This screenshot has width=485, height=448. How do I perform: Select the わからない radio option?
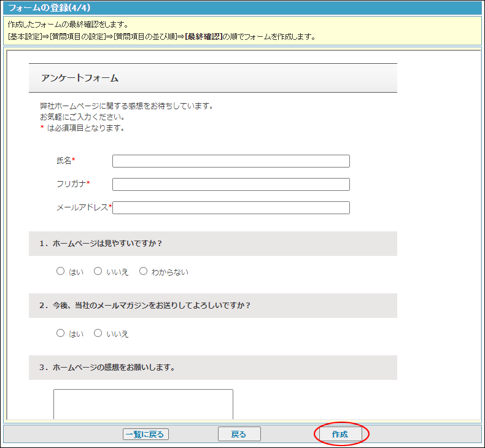pos(144,271)
